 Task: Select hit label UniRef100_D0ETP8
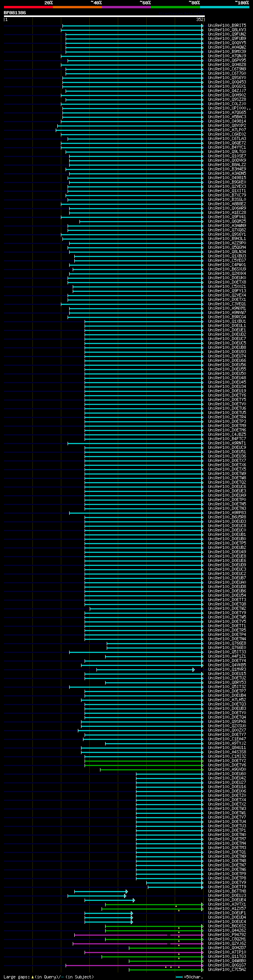click(227, 878)
